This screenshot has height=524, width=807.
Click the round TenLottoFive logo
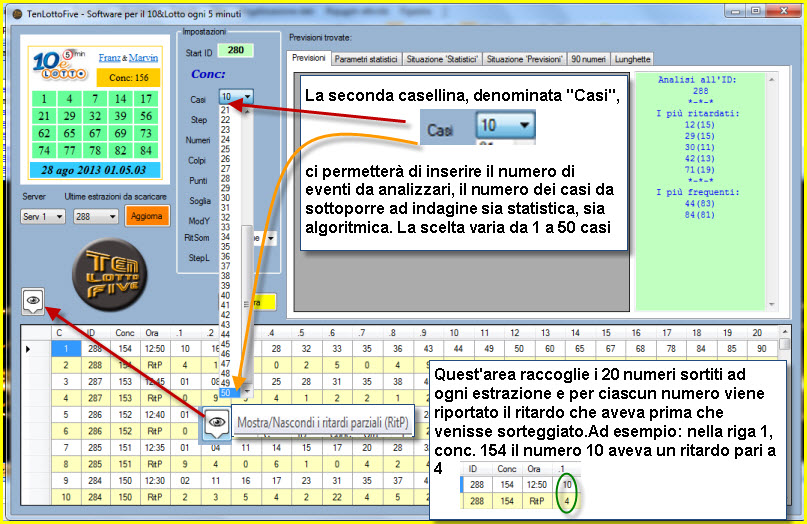(x=110, y=275)
